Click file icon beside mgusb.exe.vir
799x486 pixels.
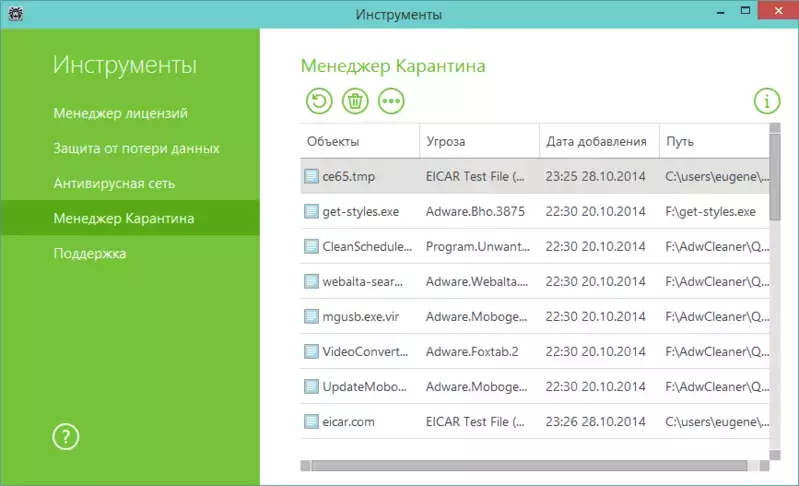click(311, 316)
